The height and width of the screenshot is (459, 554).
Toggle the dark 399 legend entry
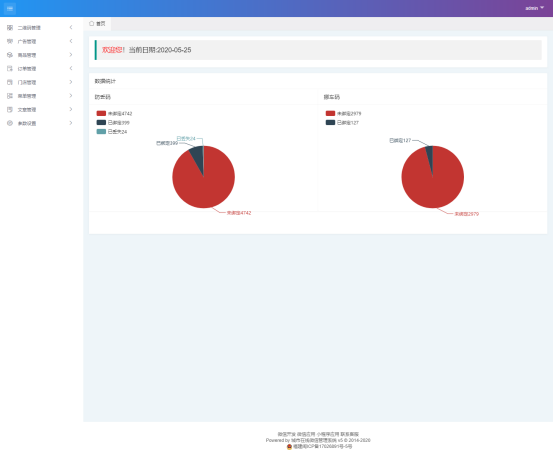pos(113,123)
